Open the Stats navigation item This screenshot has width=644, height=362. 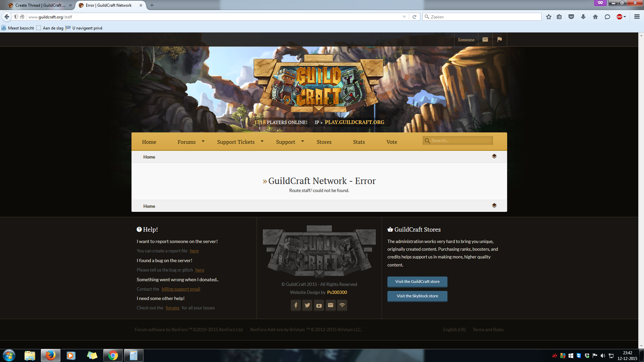coord(359,142)
